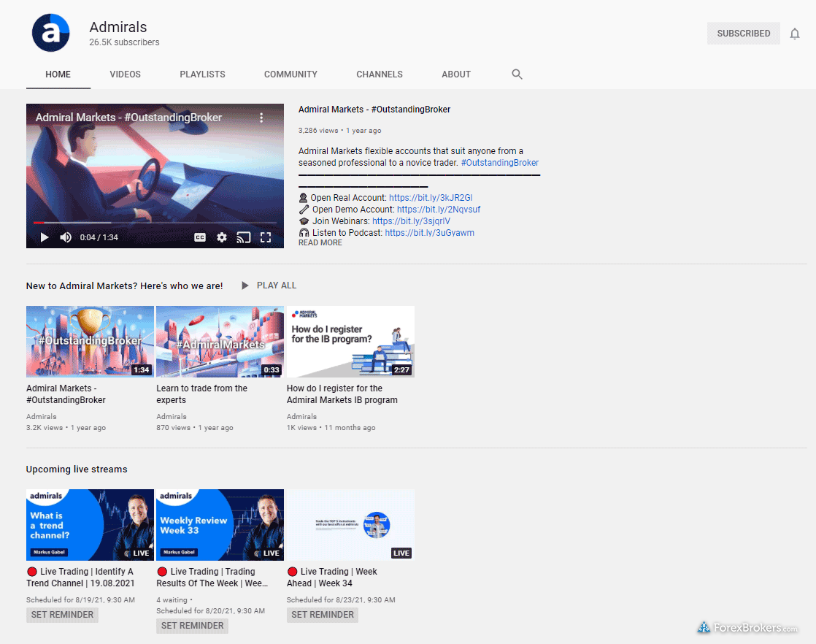816x644 pixels.
Task: Open the Weekly Review Week 33 thumbnail
Action: point(220,525)
